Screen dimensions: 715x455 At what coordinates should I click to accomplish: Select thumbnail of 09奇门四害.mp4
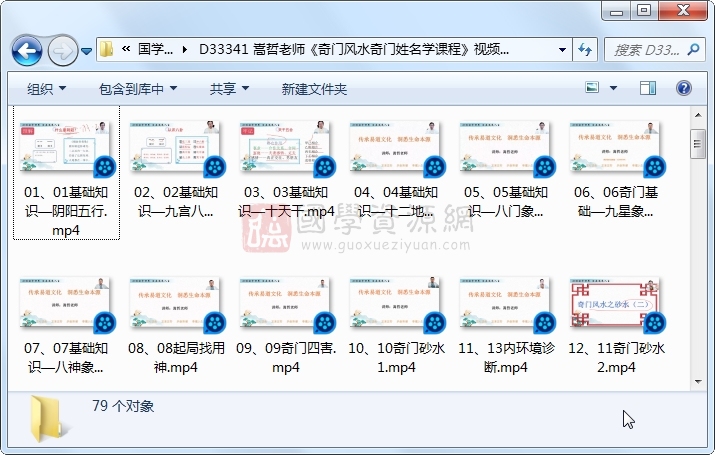286,304
